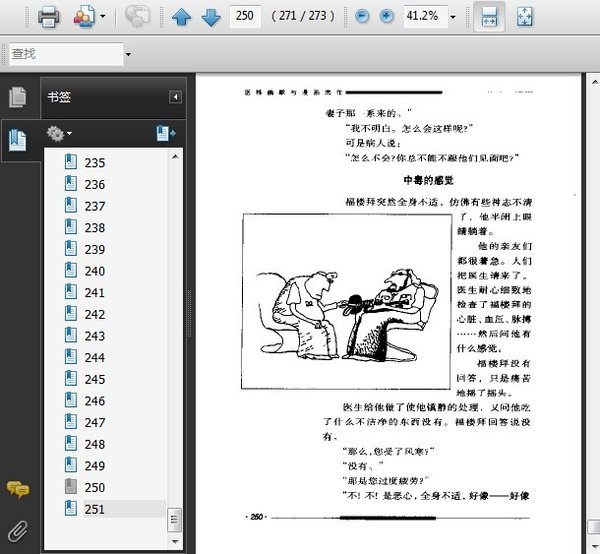Click the bookmark list scrollbar thumb

tap(174, 520)
